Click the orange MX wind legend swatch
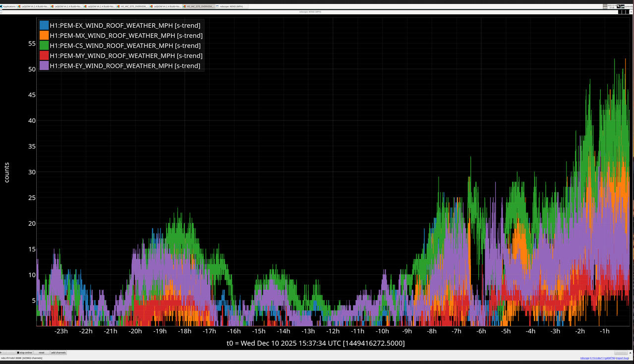Screen dimensions: 634x364 (44, 35)
